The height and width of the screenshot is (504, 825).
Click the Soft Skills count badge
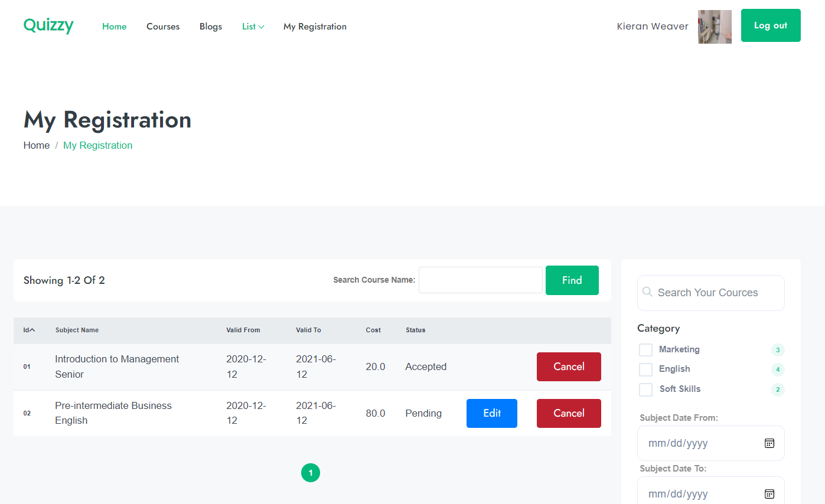[x=778, y=390]
